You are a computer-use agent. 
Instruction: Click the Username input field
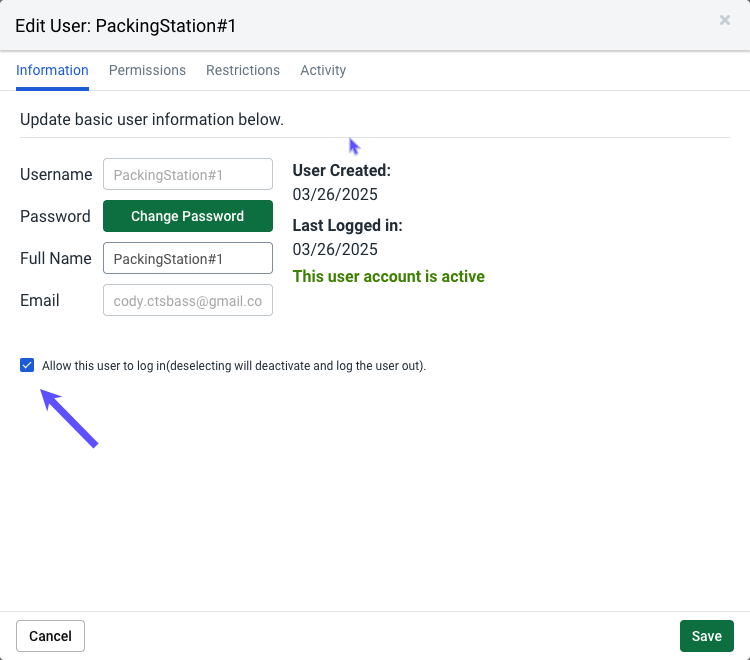[188, 174]
